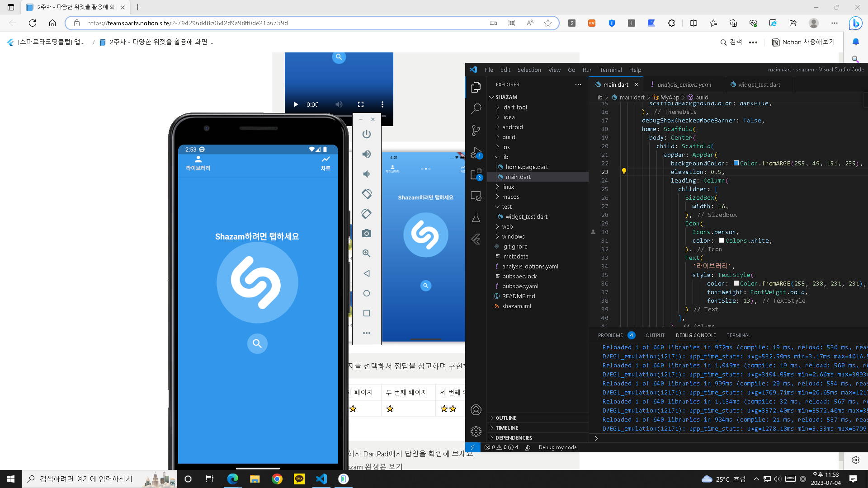This screenshot has width=868, height=488.
Task: Open the VS Code File menu
Action: pos(489,70)
